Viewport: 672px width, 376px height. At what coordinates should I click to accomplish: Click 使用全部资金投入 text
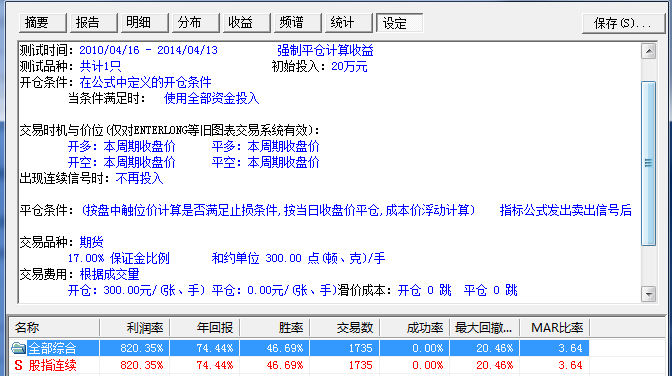[212, 98]
